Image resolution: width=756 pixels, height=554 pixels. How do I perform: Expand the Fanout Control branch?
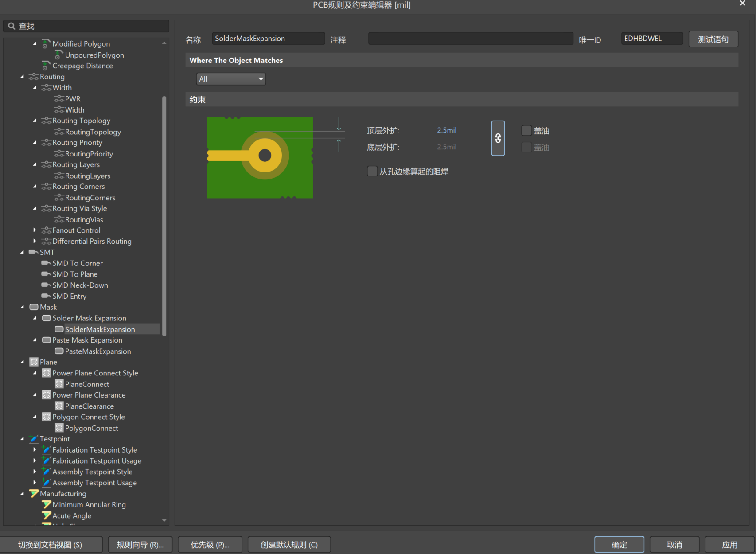35,230
